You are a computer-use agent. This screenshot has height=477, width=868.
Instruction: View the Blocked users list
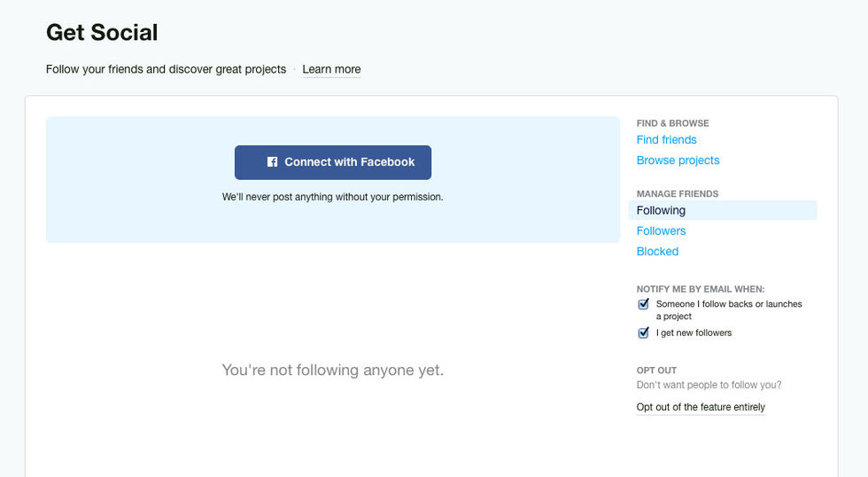657,252
